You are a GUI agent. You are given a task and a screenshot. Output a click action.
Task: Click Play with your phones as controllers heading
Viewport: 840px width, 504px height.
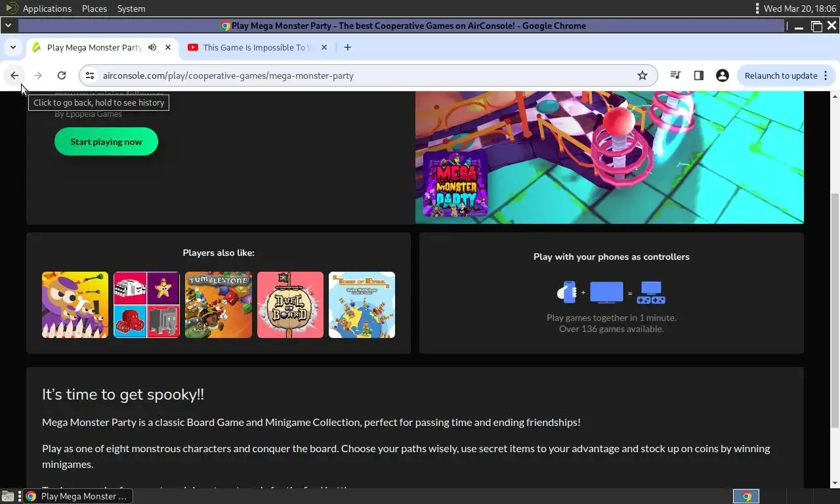coord(612,257)
